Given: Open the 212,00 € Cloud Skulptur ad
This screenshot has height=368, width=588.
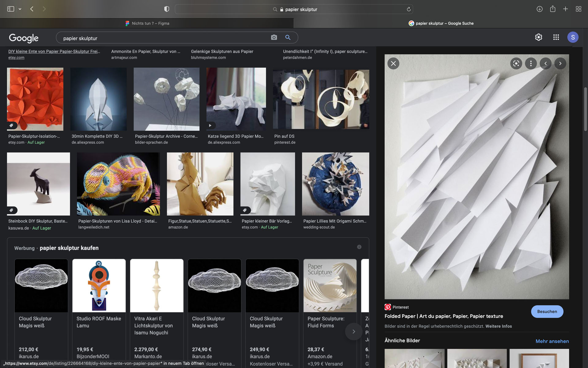Looking at the screenshot, I should click(41, 313).
